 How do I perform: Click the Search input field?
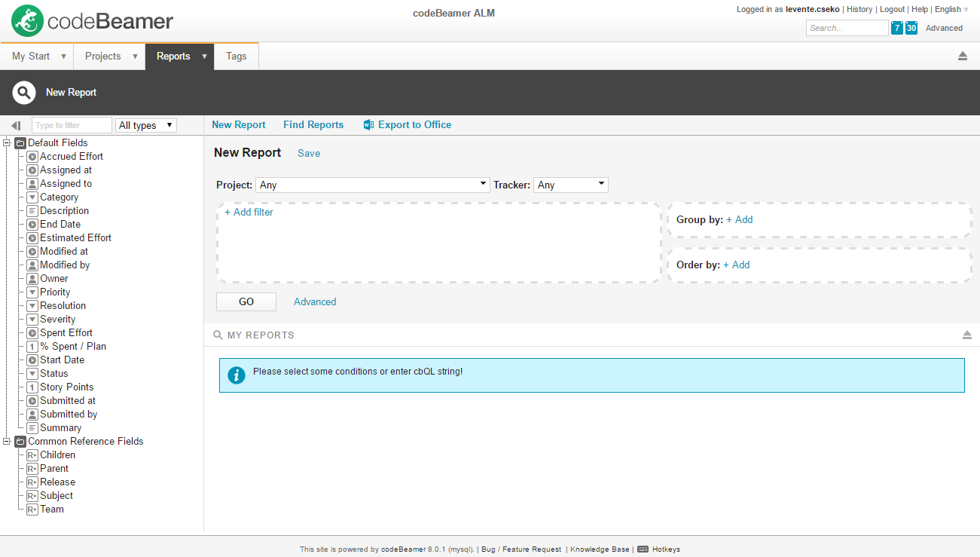coord(847,28)
